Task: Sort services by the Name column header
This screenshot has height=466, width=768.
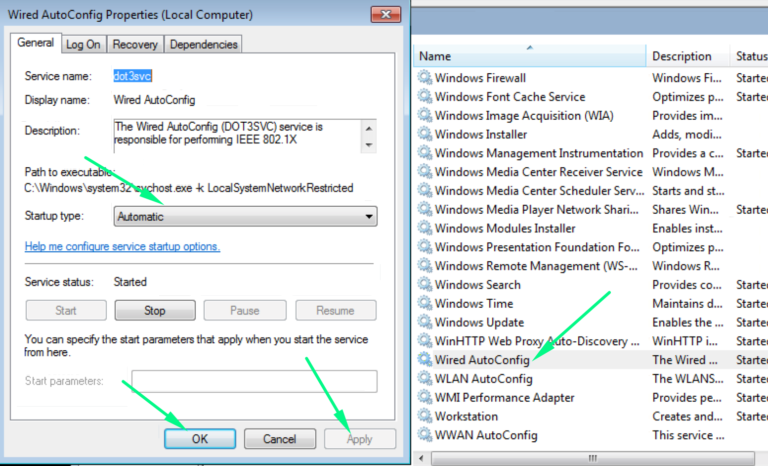Action: point(530,56)
